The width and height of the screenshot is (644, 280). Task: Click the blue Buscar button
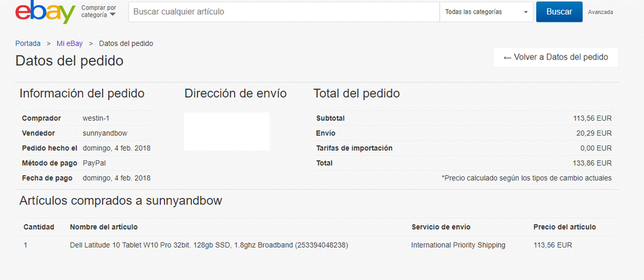tap(559, 12)
